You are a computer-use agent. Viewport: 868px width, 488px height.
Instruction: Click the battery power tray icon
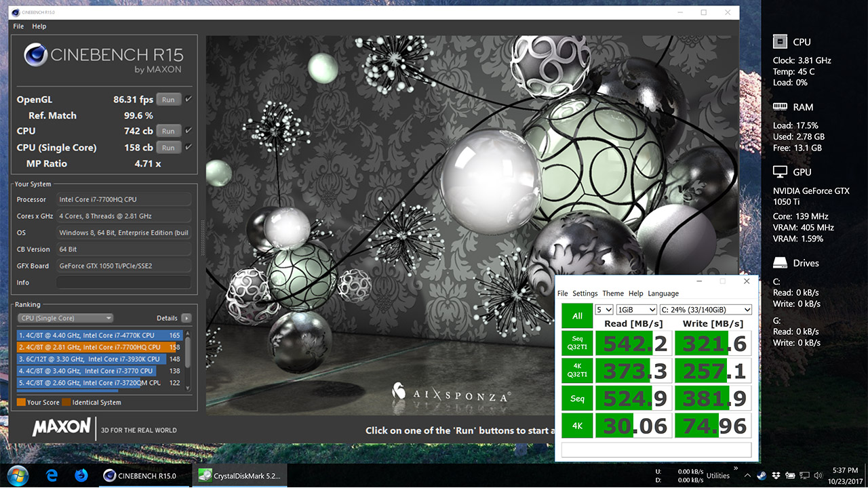(x=791, y=476)
